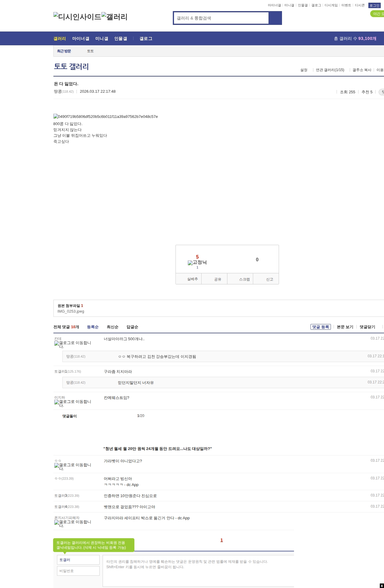Open the 설정 dropdown

click(x=304, y=70)
